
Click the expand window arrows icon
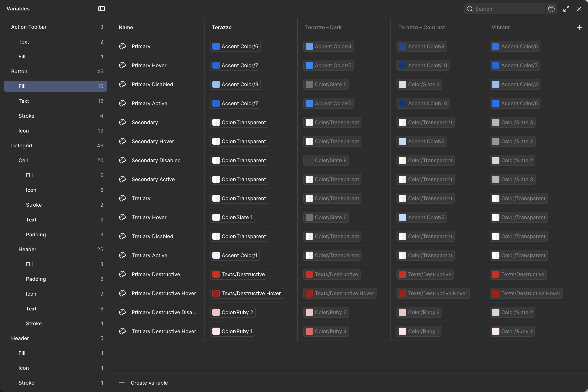pyautogui.click(x=566, y=9)
